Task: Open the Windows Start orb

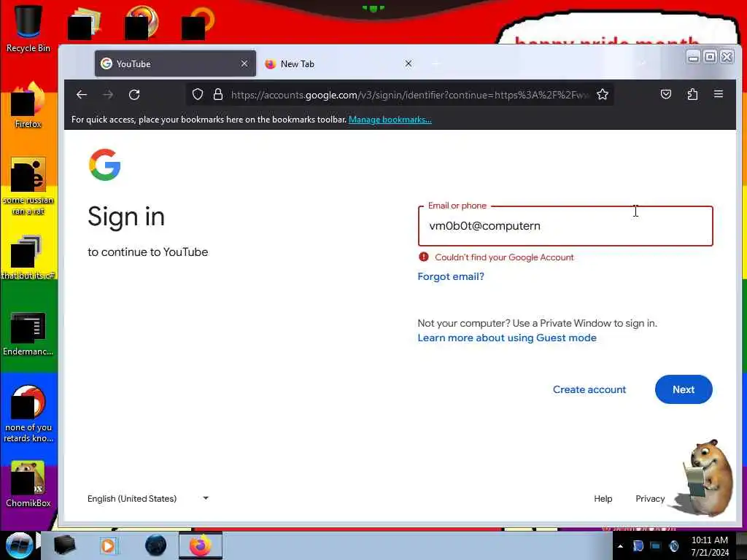Action: tap(19, 545)
